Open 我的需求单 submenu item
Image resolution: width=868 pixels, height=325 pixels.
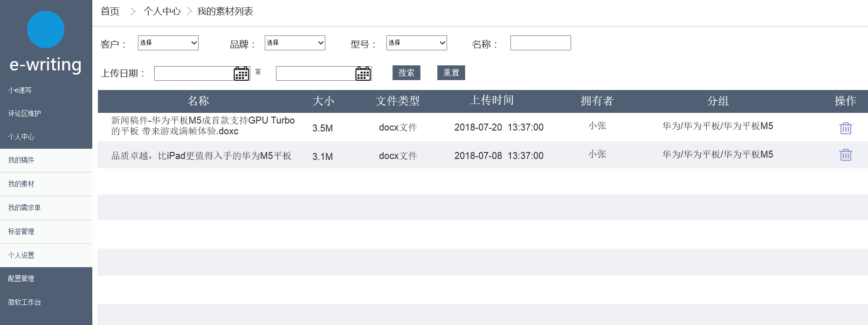pos(46,208)
